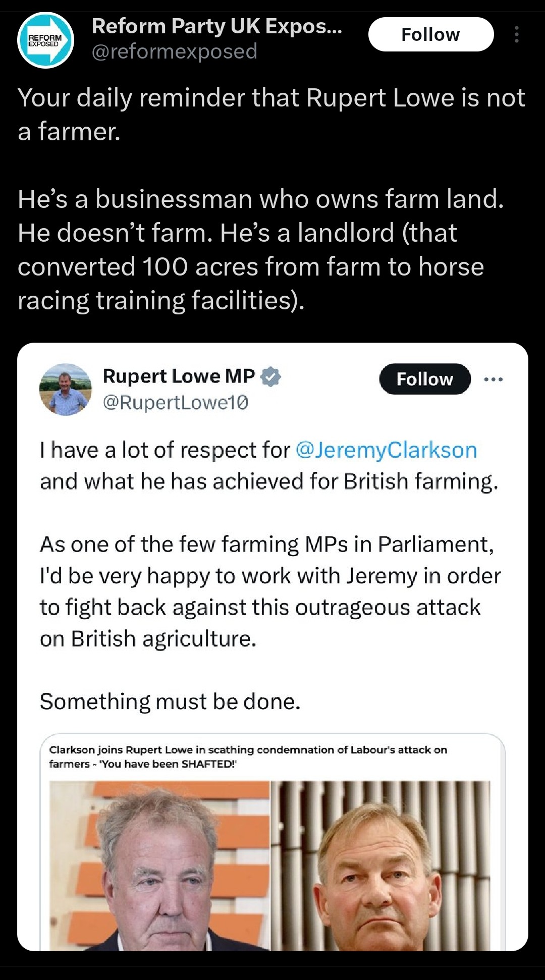This screenshot has height=980, width=545.
Task: Open the Jeremy Clarkson photo thumbnail
Action: [x=160, y=865]
